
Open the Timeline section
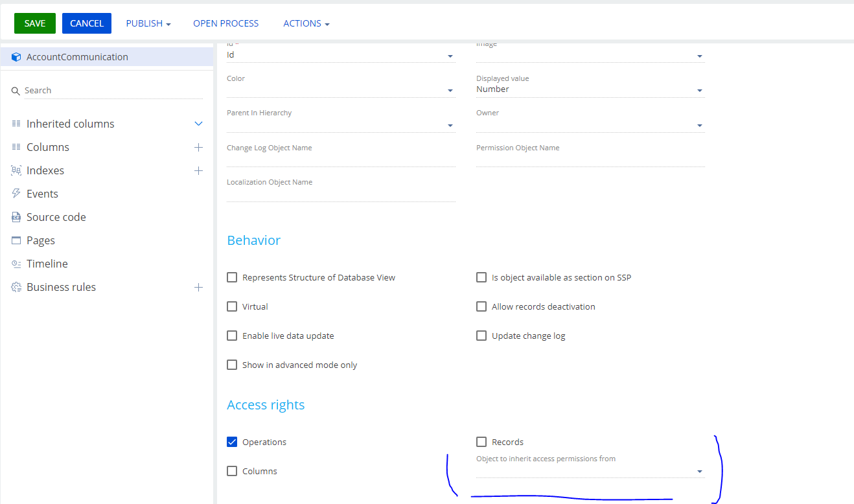(47, 263)
